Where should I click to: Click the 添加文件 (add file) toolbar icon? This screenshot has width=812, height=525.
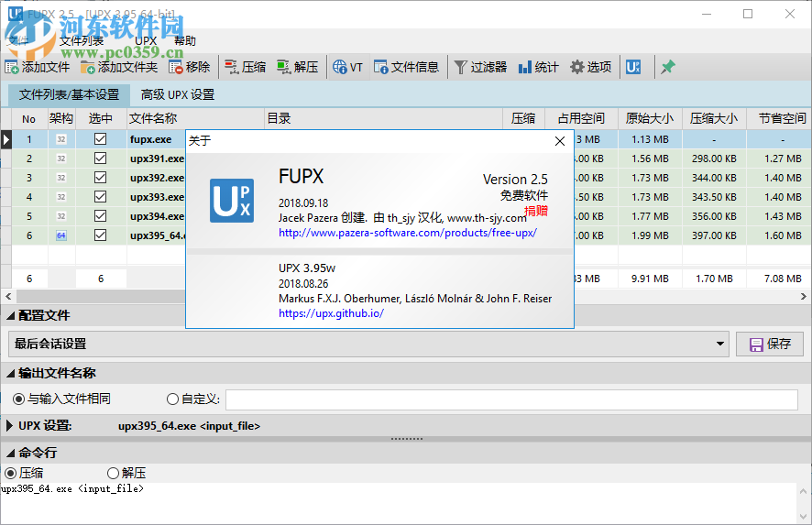click(11, 67)
